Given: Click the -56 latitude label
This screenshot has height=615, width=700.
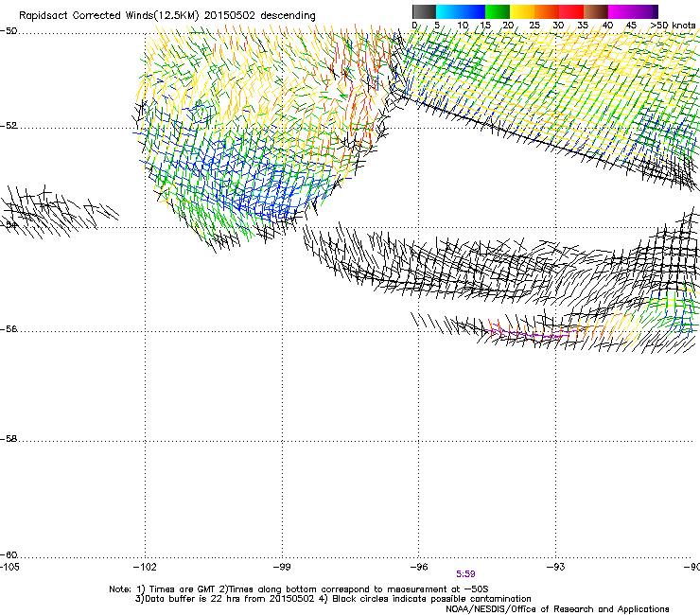Looking at the screenshot, I should point(9,329).
